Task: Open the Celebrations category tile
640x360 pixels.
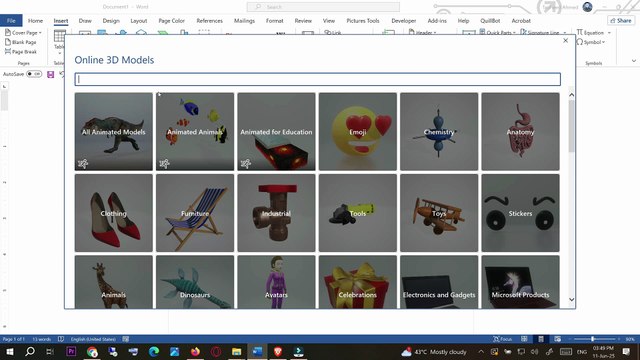Action: pyautogui.click(x=358, y=282)
